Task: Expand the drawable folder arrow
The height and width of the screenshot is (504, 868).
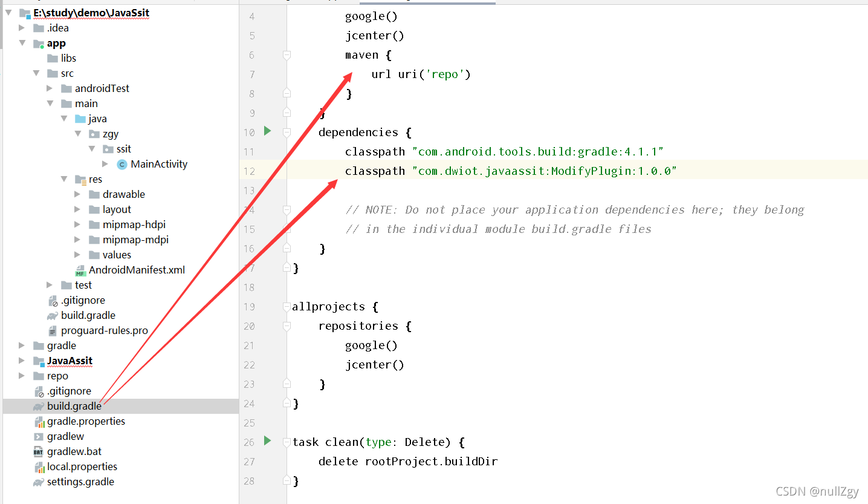Action: (x=77, y=194)
